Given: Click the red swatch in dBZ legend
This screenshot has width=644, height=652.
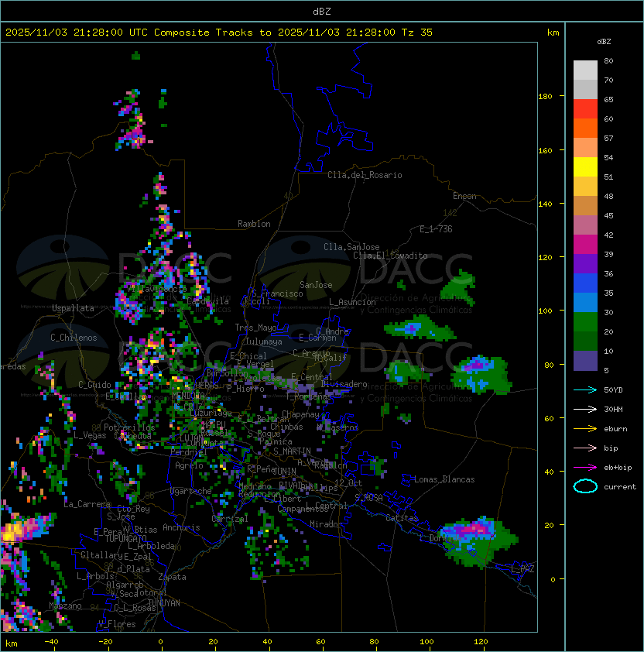Looking at the screenshot, I should (585, 108).
